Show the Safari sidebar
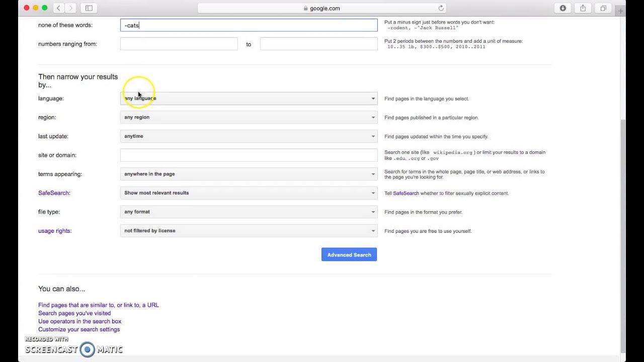 click(x=89, y=8)
